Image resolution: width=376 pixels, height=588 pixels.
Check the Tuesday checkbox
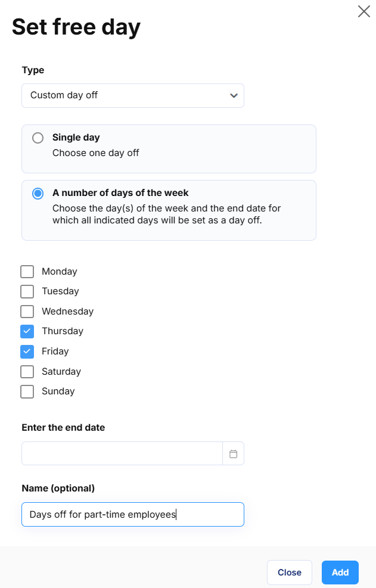pyautogui.click(x=27, y=291)
